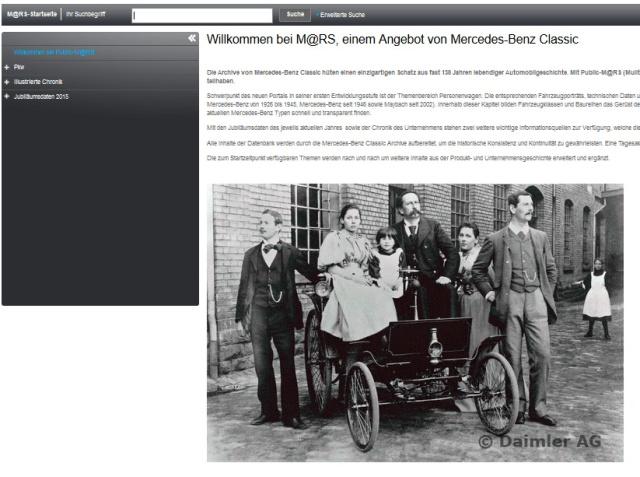Image resolution: width=640 pixels, height=477 pixels.
Task: Select the Pkw entry in the sidebar
Action: pos(19,67)
